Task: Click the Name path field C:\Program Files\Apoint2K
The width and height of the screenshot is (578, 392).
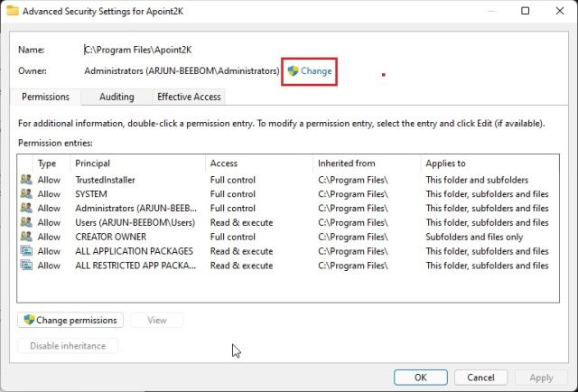Action: [138, 50]
